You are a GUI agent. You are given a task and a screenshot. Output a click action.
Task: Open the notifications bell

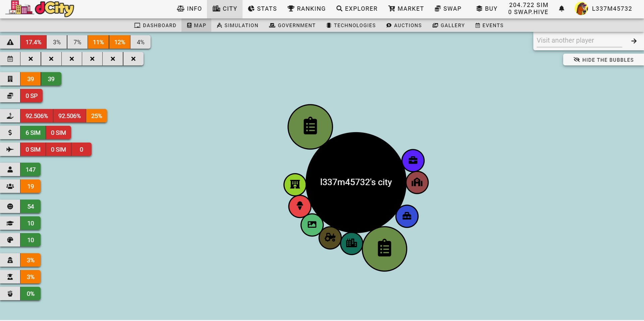[561, 9]
